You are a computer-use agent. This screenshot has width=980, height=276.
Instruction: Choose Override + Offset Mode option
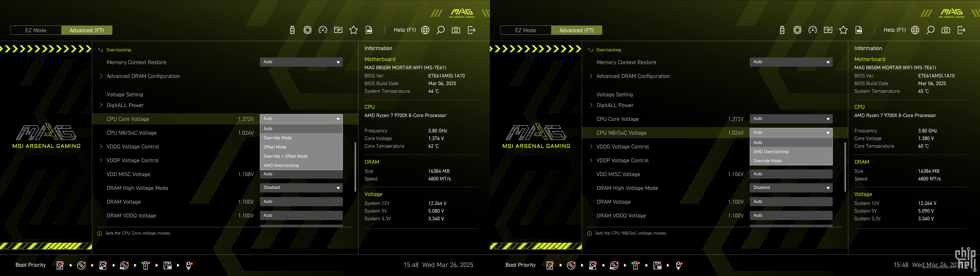(301, 156)
